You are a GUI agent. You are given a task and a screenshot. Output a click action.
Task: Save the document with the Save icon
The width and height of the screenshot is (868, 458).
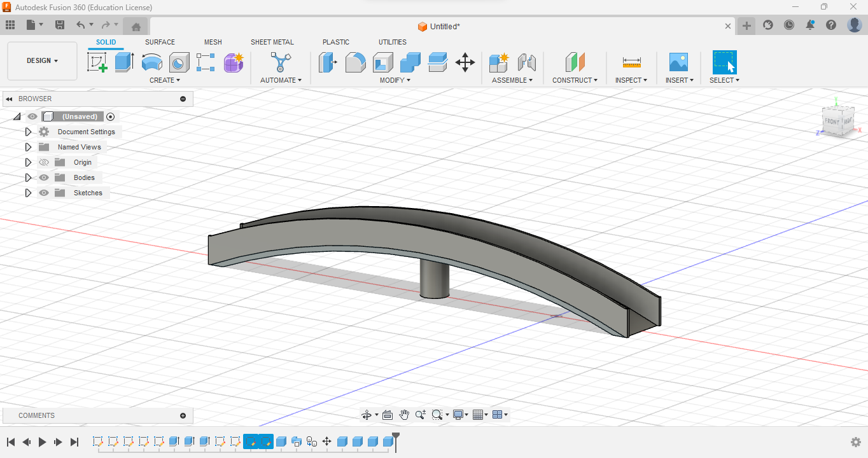pyautogui.click(x=60, y=25)
